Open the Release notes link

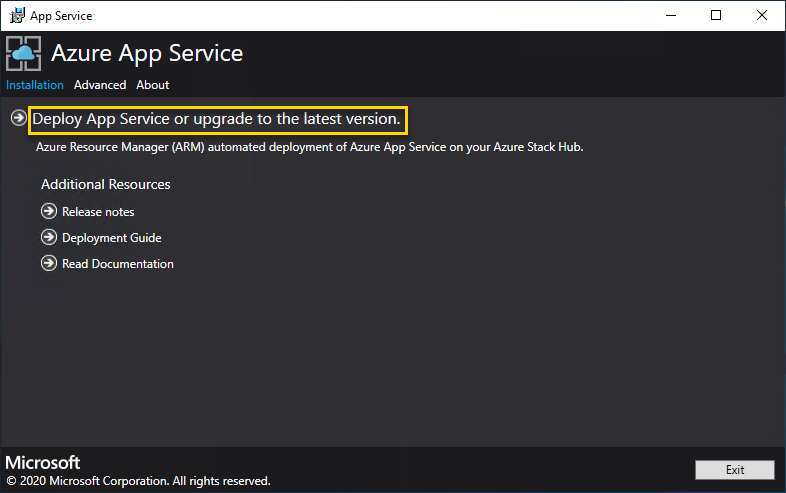[98, 212]
